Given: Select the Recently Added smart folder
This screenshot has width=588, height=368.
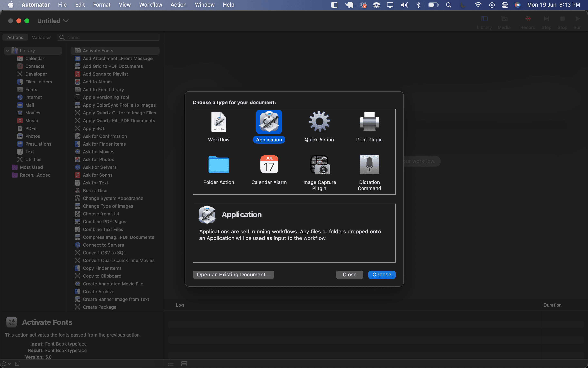Looking at the screenshot, I should (x=32, y=175).
